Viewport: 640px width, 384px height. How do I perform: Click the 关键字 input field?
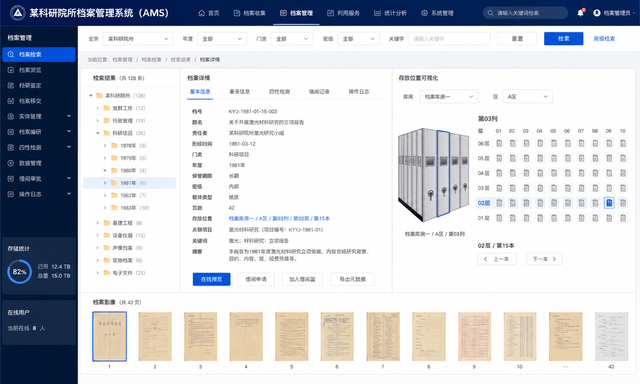click(x=449, y=39)
